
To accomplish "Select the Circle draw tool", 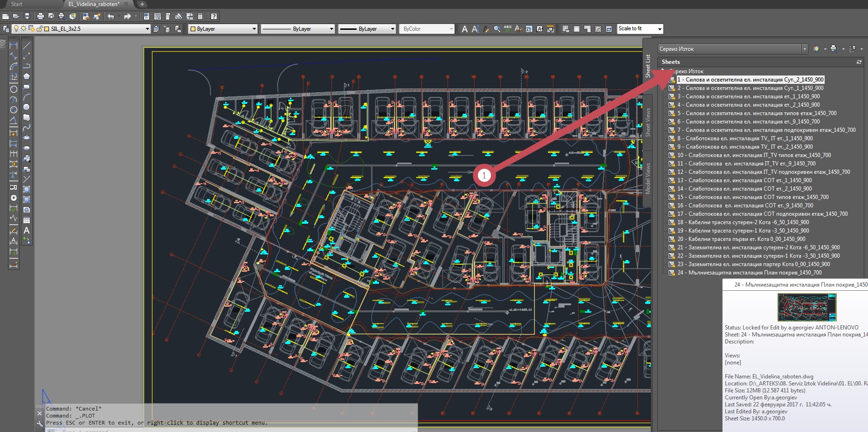I will pos(27,108).
